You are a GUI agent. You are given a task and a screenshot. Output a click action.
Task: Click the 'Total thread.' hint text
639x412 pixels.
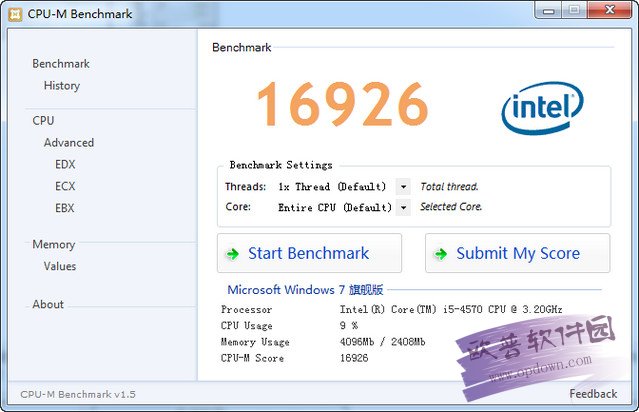[x=449, y=187]
